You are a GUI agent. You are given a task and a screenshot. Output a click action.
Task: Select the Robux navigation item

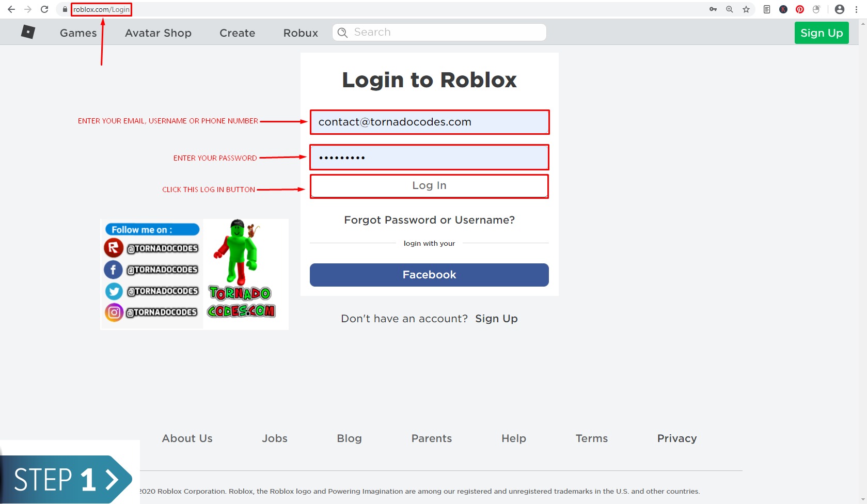pyautogui.click(x=301, y=33)
